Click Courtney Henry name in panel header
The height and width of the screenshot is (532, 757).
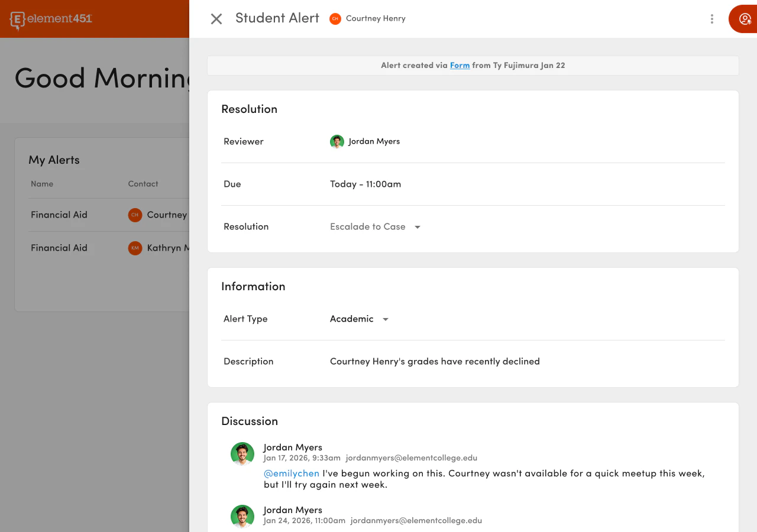[376, 19]
